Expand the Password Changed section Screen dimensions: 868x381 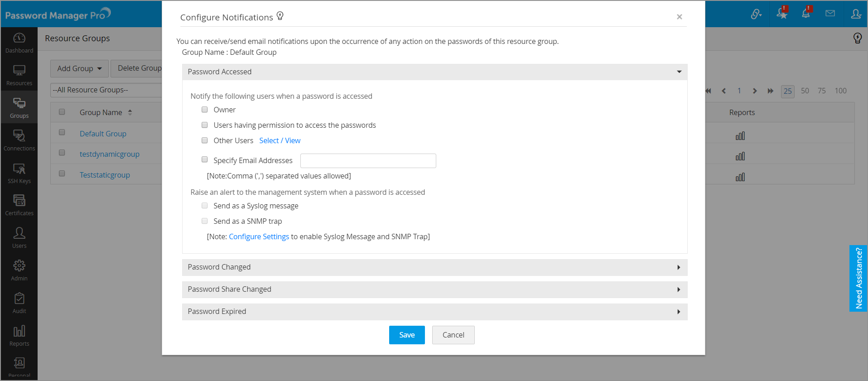pyautogui.click(x=434, y=267)
